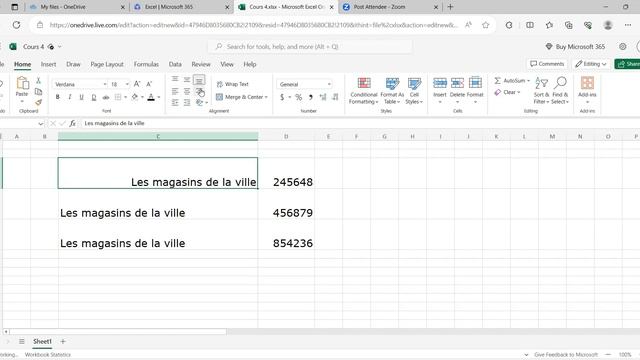Apply the Fill Color bucket
Screen dimensions: 640x360
(x=135, y=97)
